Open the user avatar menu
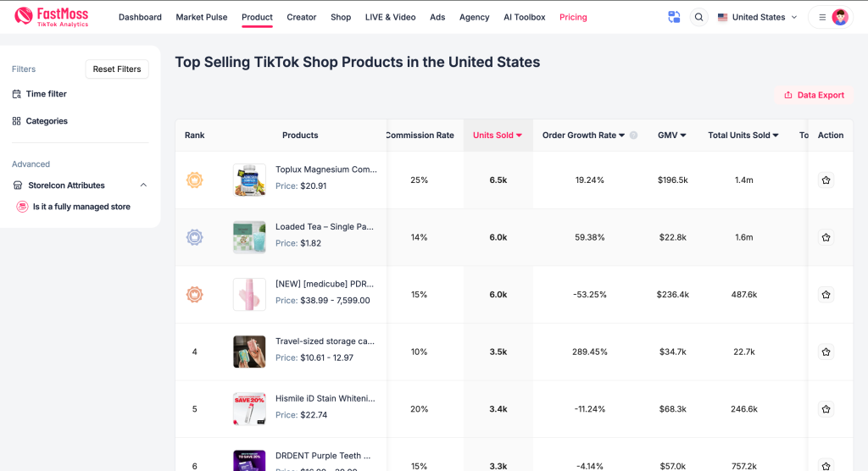 [x=840, y=17]
